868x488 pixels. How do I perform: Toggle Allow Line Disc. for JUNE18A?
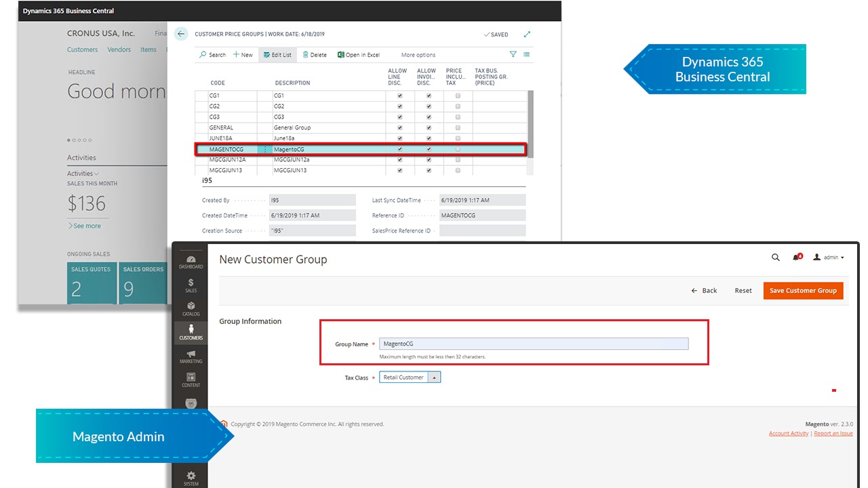[400, 138]
